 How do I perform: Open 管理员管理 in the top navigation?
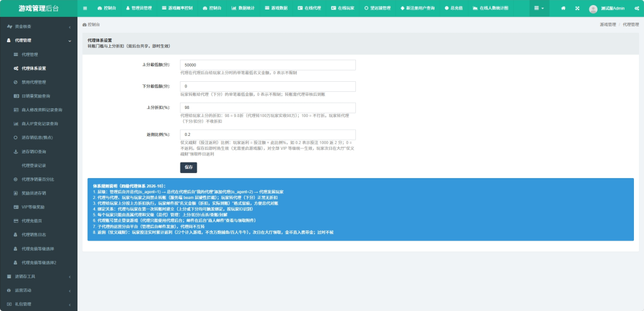point(138,8)
